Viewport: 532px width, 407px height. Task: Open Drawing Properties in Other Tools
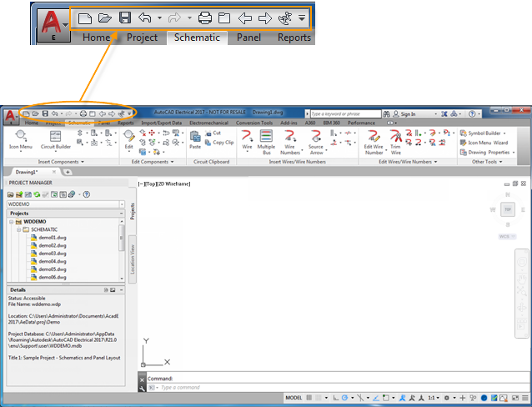point(485,153)
